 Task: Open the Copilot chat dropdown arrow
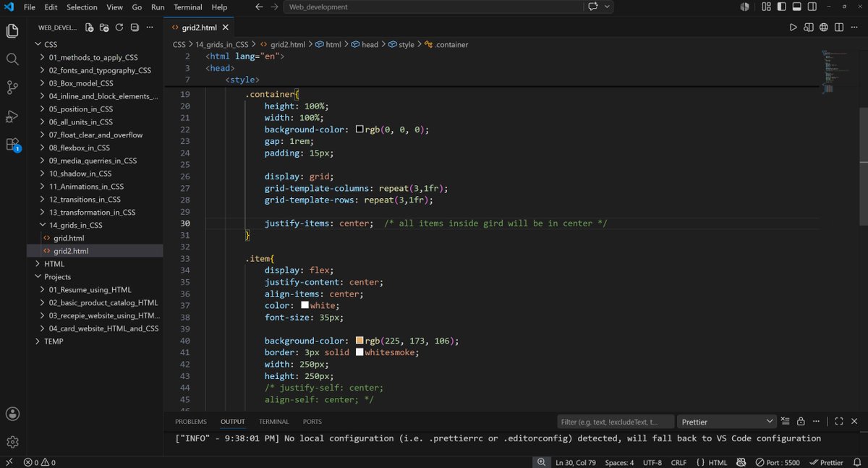click(x=608, y=7)
